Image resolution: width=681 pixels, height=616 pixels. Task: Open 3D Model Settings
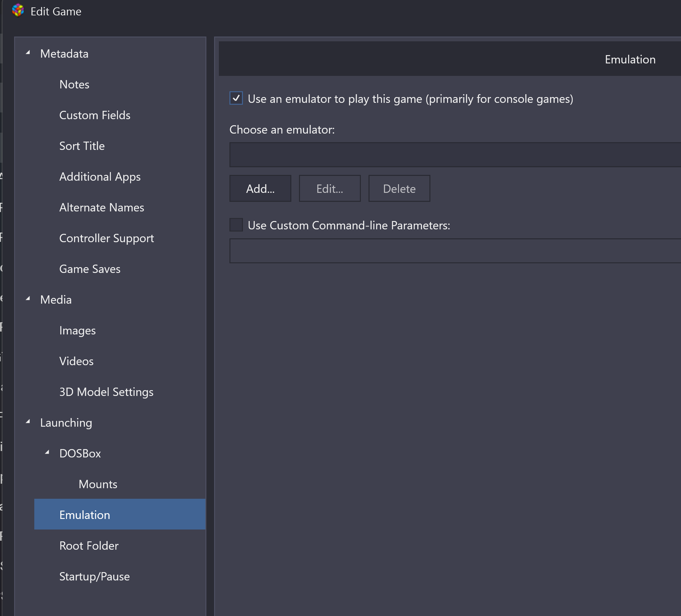106,392
